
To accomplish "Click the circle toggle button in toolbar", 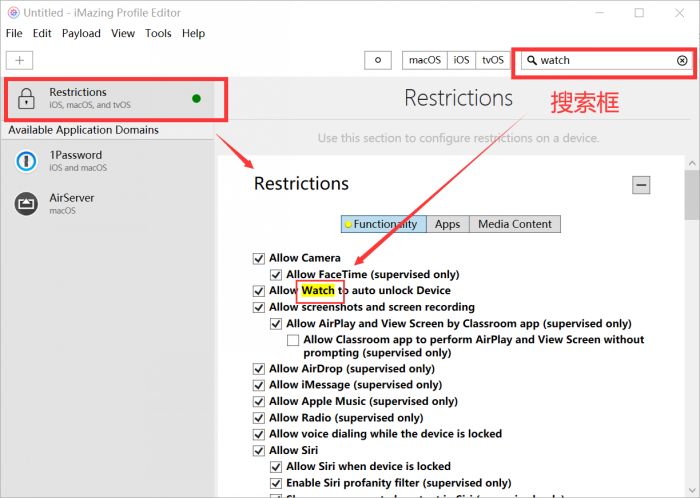I will (378, 60).
